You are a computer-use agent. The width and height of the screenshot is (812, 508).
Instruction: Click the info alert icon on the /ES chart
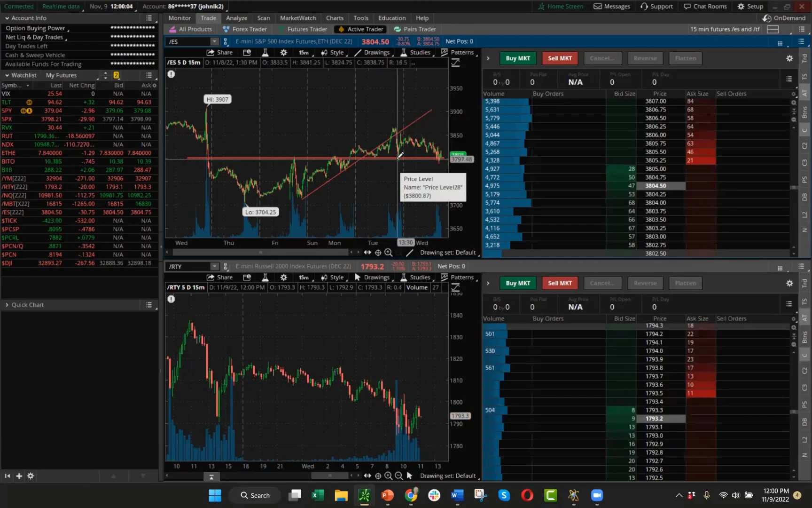click(x=171, y=74)
